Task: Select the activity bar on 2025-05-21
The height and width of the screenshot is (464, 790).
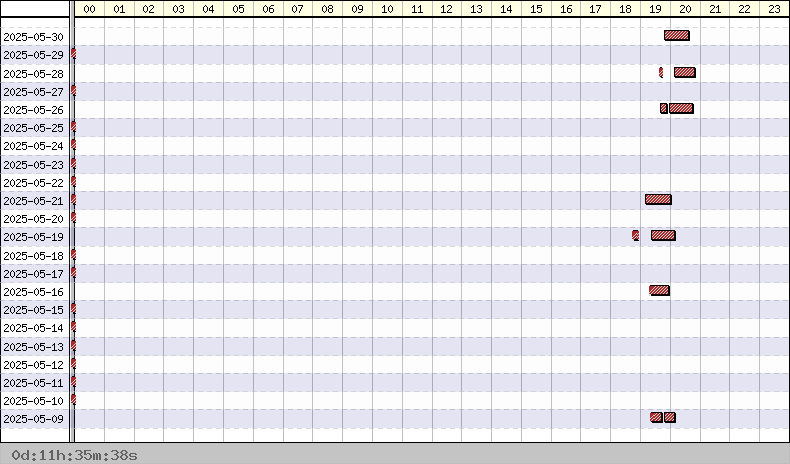Action: click(x=659, y=200)
